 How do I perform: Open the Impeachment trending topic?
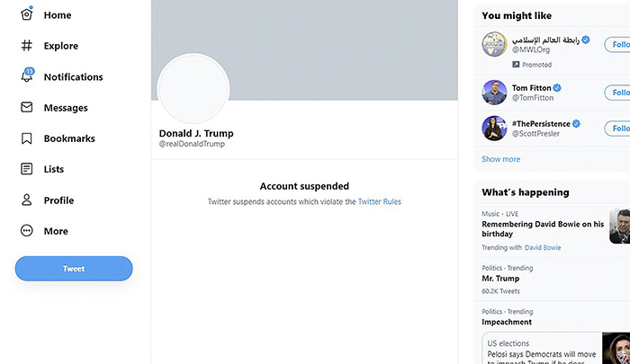(x=507, y=322)
